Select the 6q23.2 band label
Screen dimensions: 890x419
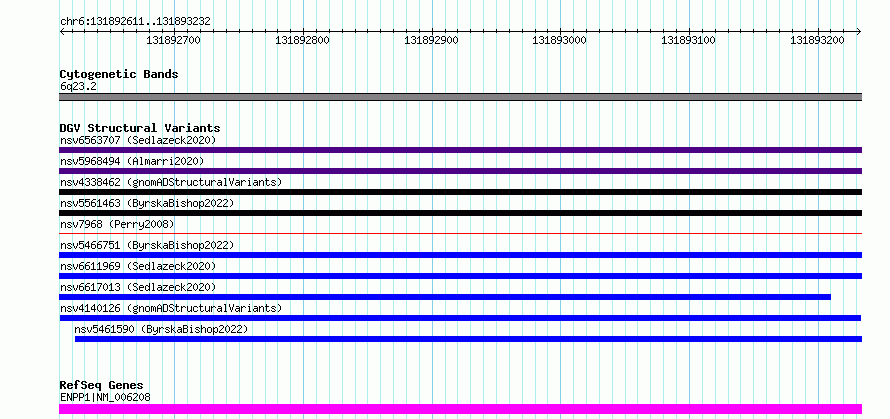click(78, 86)
